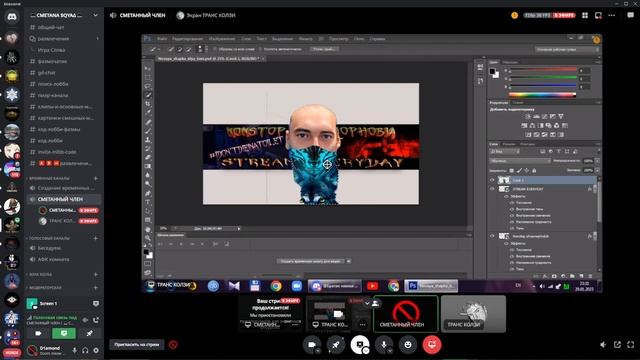The width and height of the screenshot is (640, 360).
Task: Select the Hand tool in Photoshop toolbar
Action: pyautogui.click(x=148, y=229)
